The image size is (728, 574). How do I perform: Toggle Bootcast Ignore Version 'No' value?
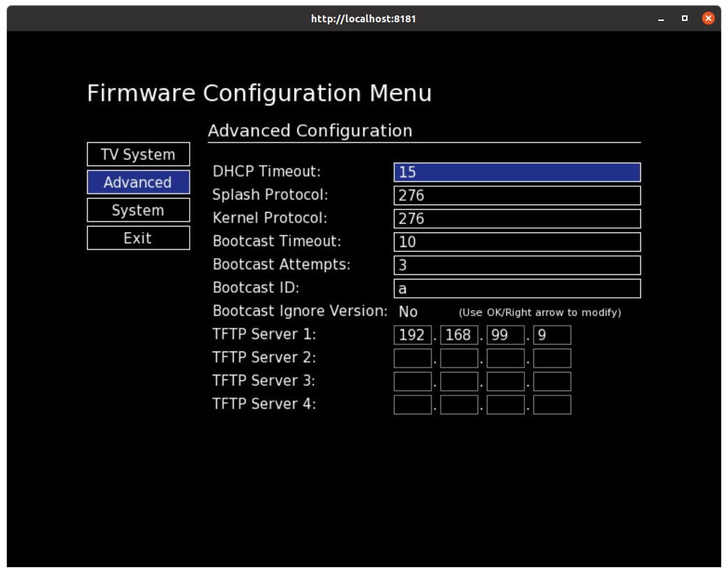[x=408, y=312]
